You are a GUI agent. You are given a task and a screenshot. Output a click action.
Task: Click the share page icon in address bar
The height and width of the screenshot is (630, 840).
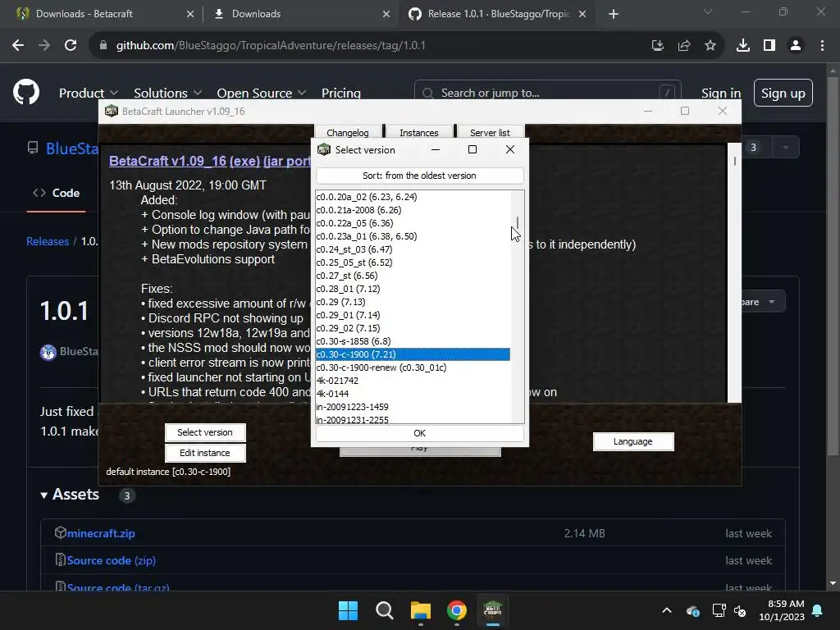coord(684,46)
